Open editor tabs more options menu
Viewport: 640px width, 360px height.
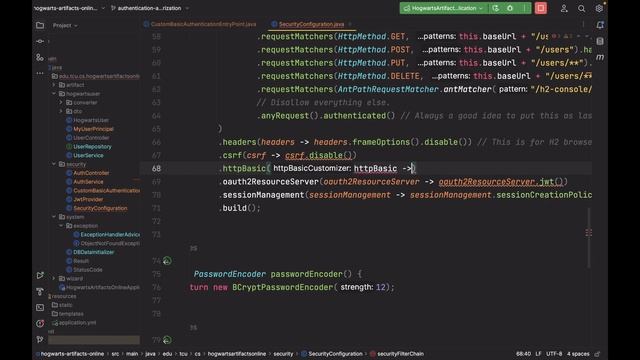(583, 24)
